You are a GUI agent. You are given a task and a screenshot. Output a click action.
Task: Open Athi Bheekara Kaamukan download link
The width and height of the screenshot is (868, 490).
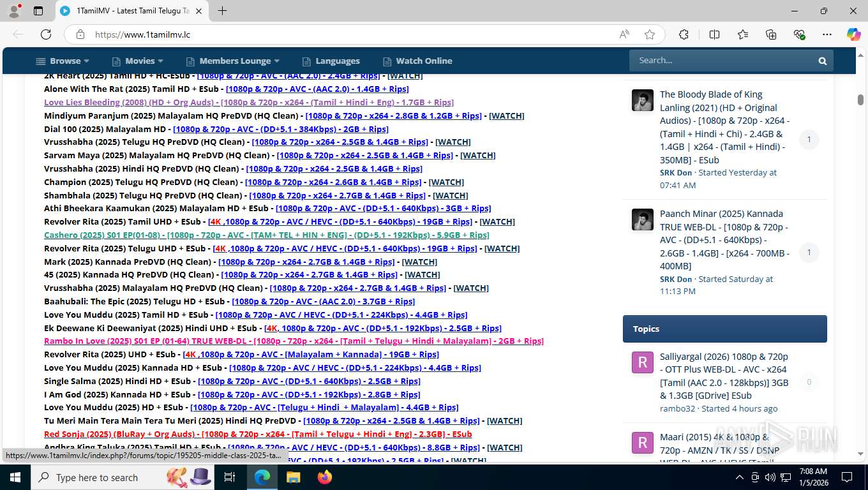click(x=383, y=208)
